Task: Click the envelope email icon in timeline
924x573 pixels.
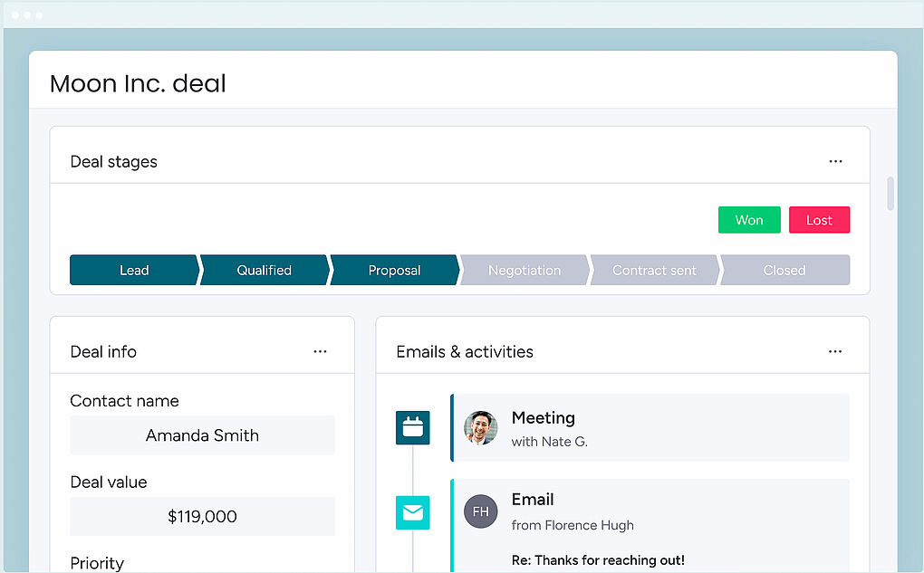Action: (x=413, y=512)
